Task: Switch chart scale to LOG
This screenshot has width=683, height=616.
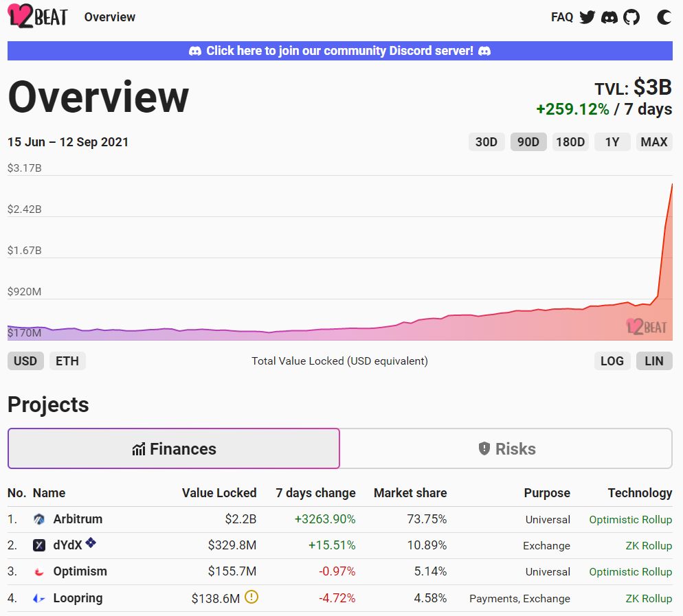Action: pyautogui.click(x=612, y=361)
